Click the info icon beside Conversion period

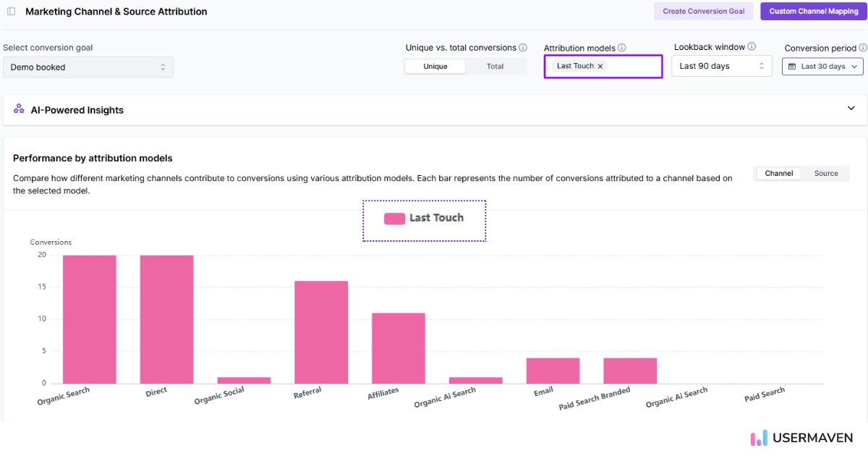point(864,46)
